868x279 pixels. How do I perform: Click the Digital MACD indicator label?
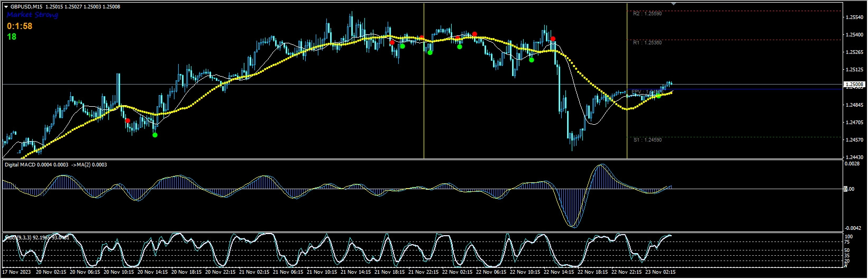[x=56, y=165]
